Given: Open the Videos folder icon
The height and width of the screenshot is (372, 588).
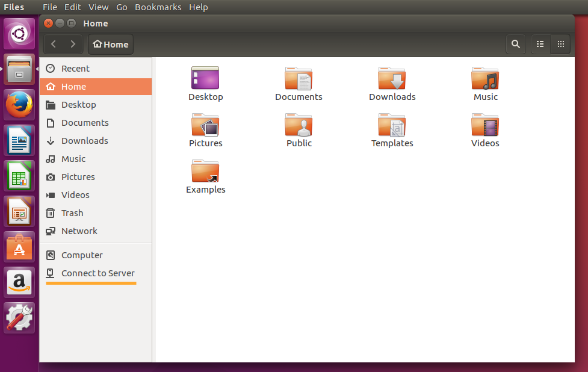Looking at the screenshot, I should click(485, 125).
